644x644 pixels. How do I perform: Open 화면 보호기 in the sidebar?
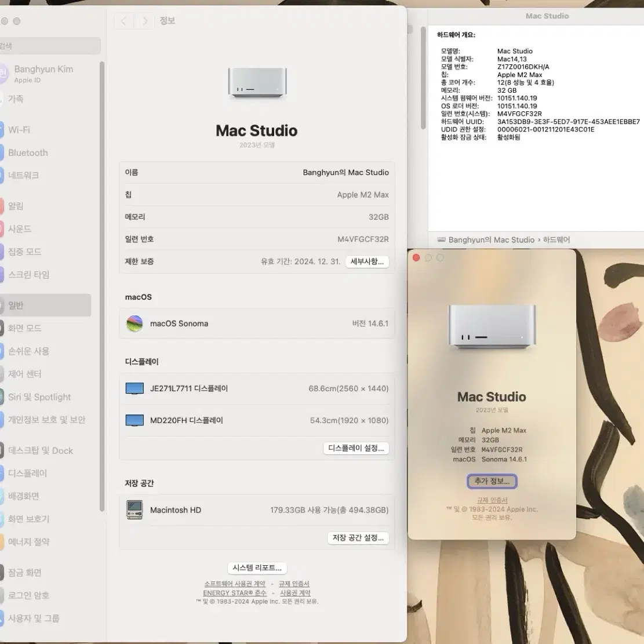click(29, 519)
